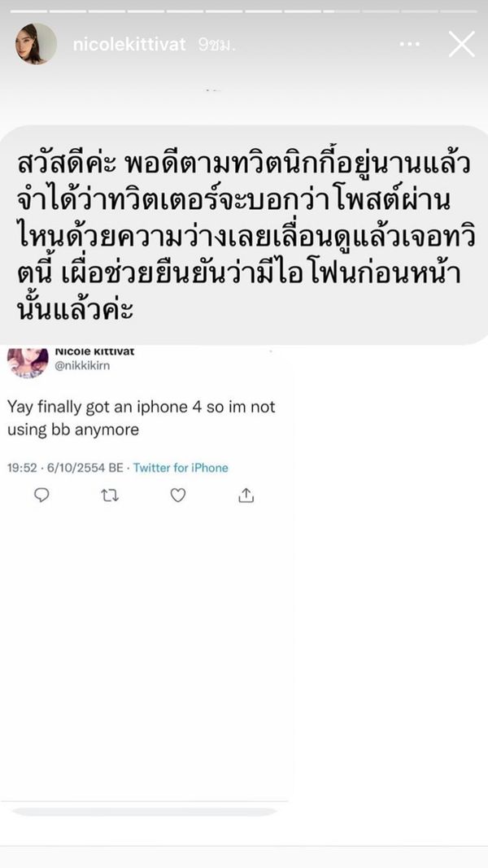Click the gray bar at screenshot bottom

(x=144, y=812)
